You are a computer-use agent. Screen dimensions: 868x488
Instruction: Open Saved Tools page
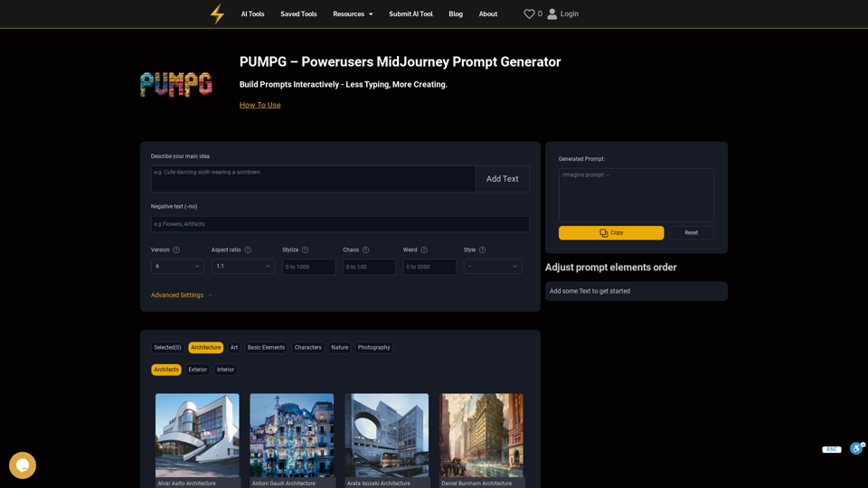tap(298, 14)
